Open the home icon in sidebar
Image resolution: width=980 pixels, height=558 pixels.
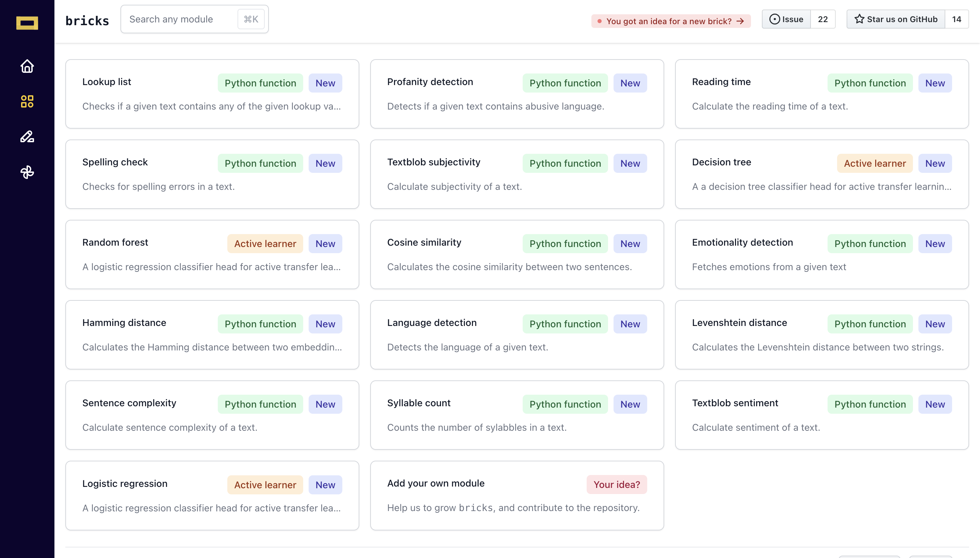point(27,66)
